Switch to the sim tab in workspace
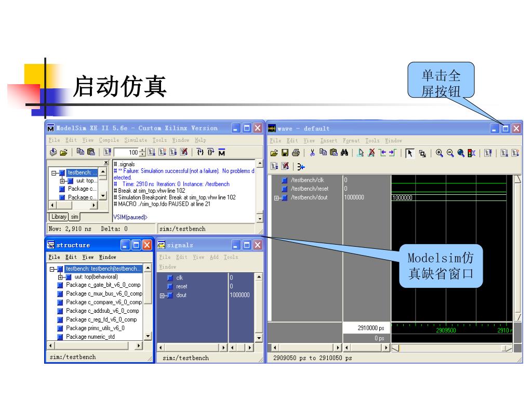 pos(74,217)
